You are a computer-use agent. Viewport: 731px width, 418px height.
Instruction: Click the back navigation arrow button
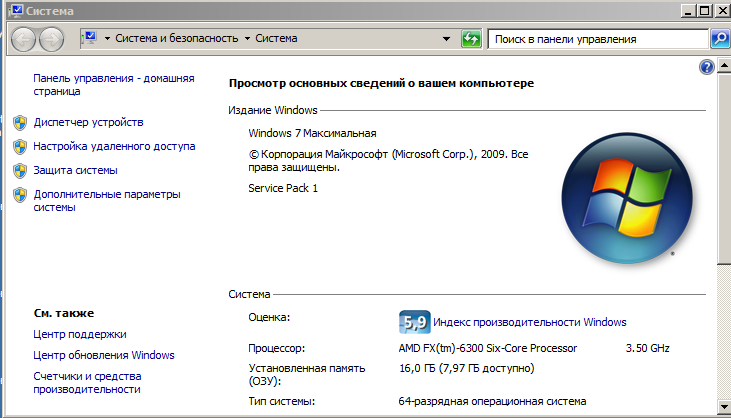(x=24, y=39)
